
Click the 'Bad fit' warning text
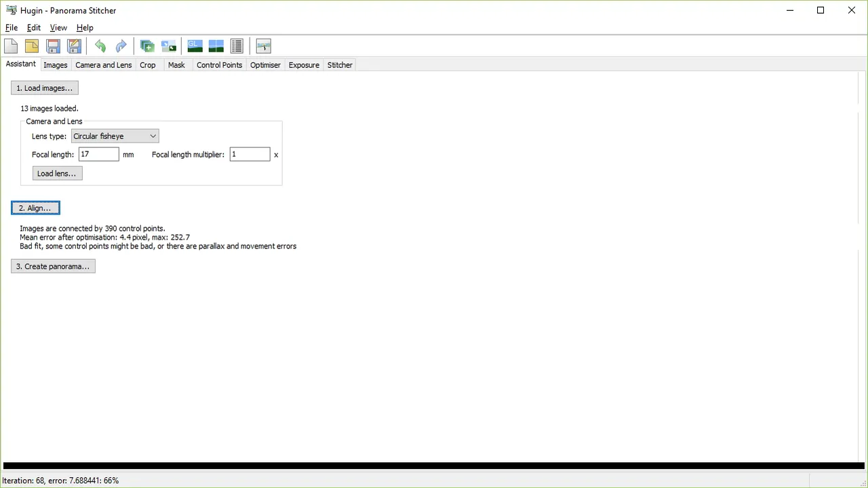click(158, 246)
